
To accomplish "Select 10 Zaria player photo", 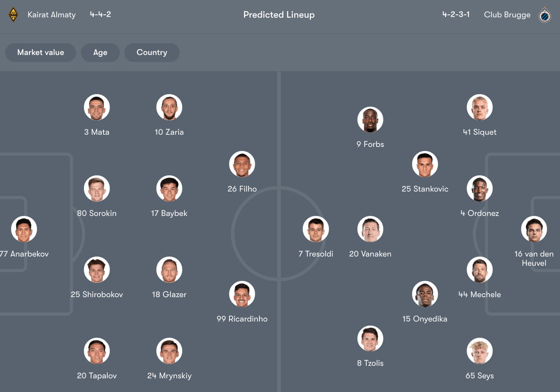I will point(169,107).
